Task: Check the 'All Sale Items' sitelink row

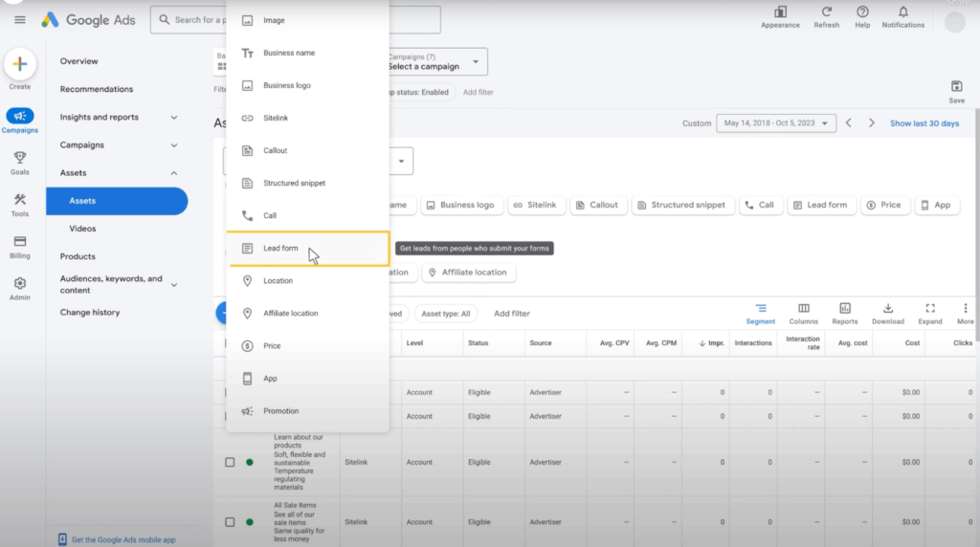Action: click(x=230, y=522)
